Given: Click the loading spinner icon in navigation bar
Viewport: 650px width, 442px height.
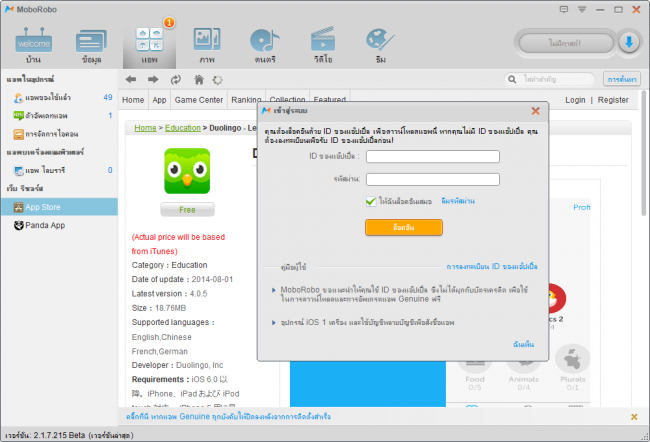Looking at the screenshot, I should (x=218, y=80).
